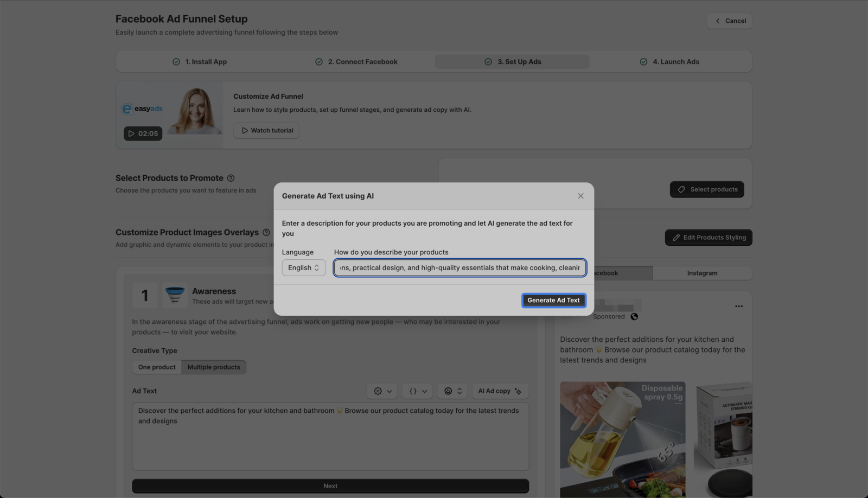Image resolution: width=868 pixels, height=498 pixels.
Task: Open the ellipsis menu on the ad preview
Action: pyautogui.click(x=739, y=306)
